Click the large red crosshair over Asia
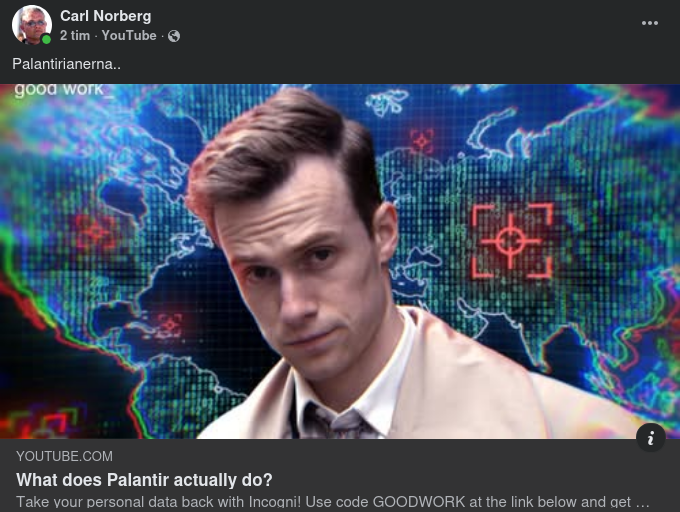Screen dimensions: 680x512 click(x=512, y=241)
